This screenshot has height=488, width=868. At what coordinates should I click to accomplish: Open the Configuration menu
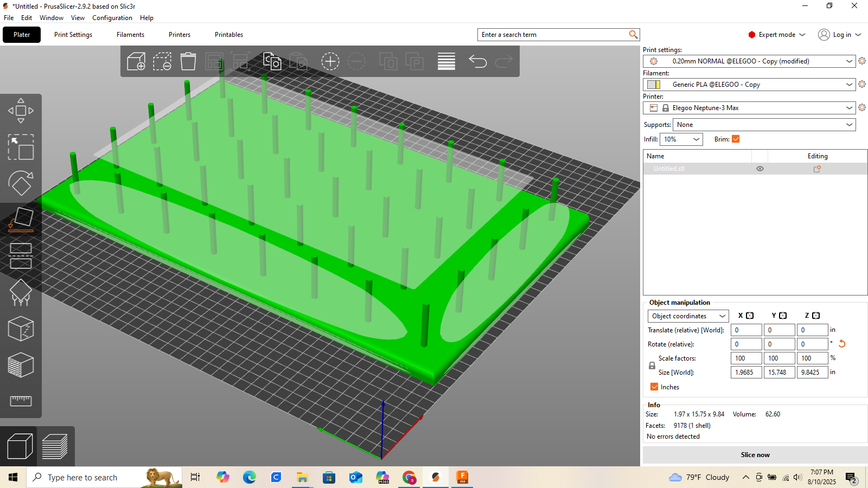pyautogui.click(x=112, y=18)
